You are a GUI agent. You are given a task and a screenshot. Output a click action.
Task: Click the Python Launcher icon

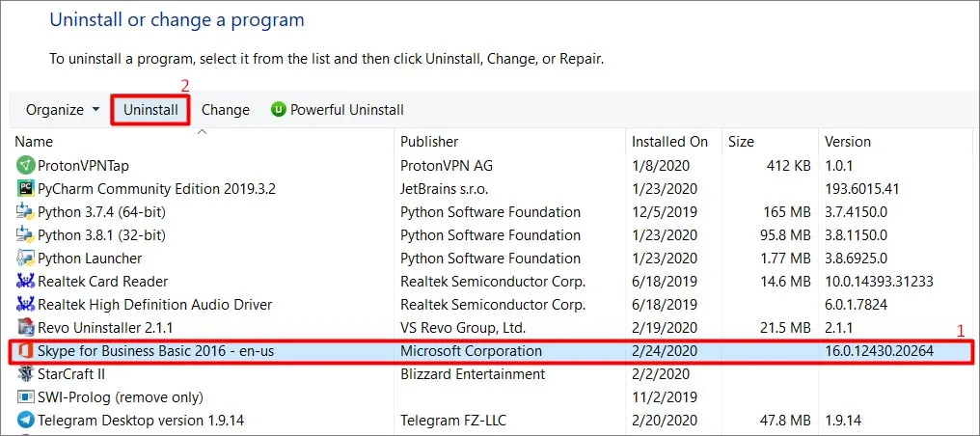[x=24, y=258]
